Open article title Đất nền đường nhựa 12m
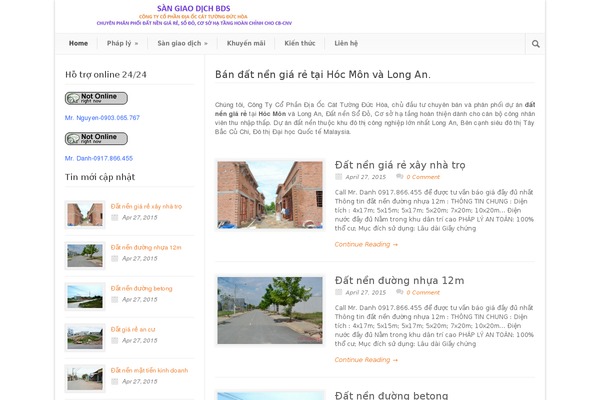Viewport: 600px width, 400px height. (399, 281)
